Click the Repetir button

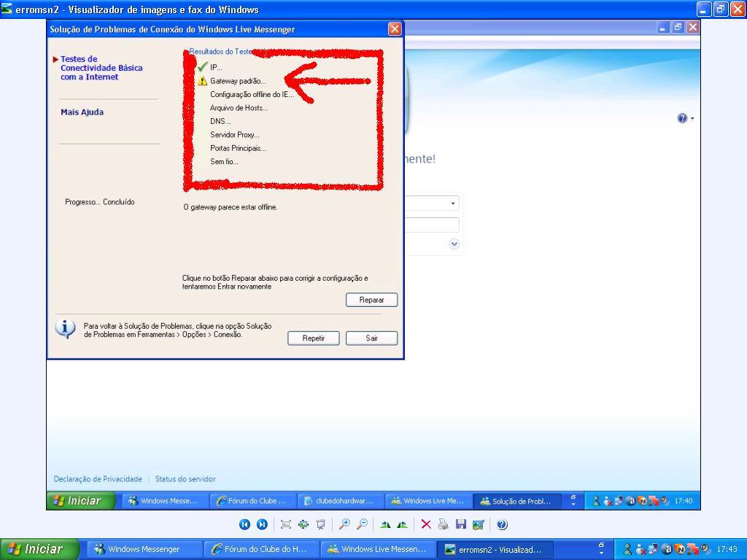(313, 338)
